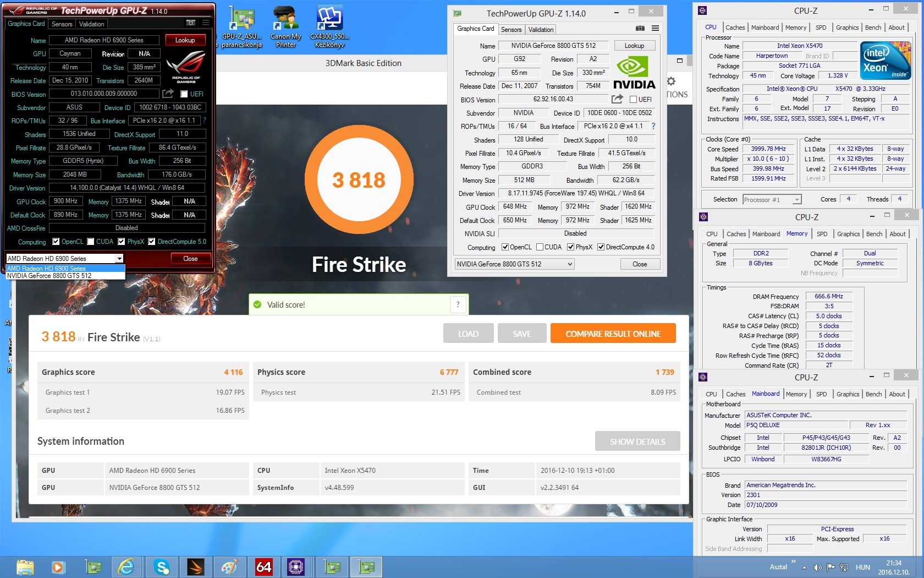Click Bus Interface help icon in NVIDIA GPU-Z
Screen dimensions: 924x578
click(x=653, y=126)
